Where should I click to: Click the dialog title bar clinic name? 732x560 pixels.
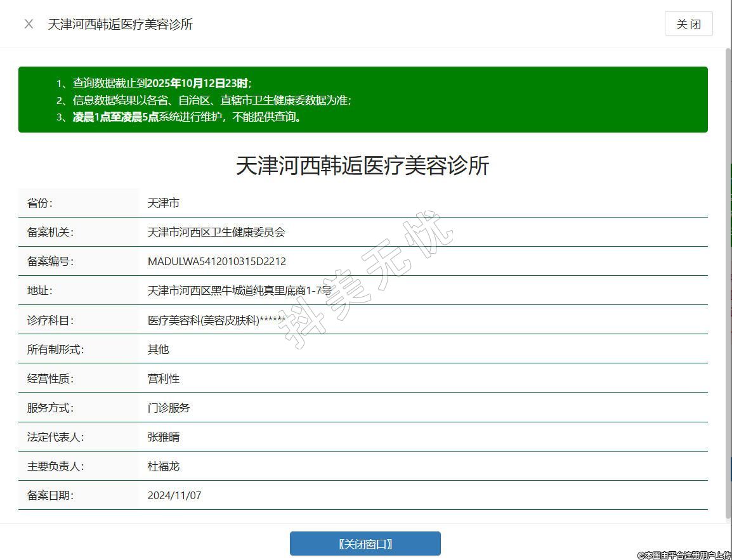point(120,24)
